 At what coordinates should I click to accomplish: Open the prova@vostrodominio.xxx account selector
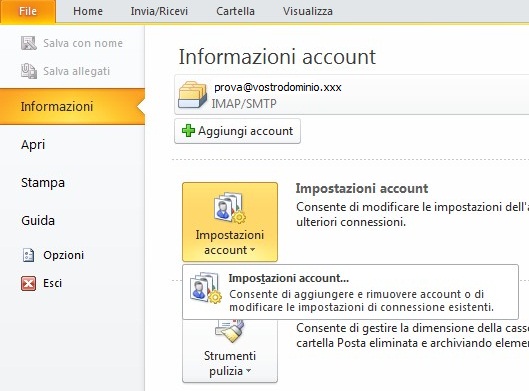point(352,95)
